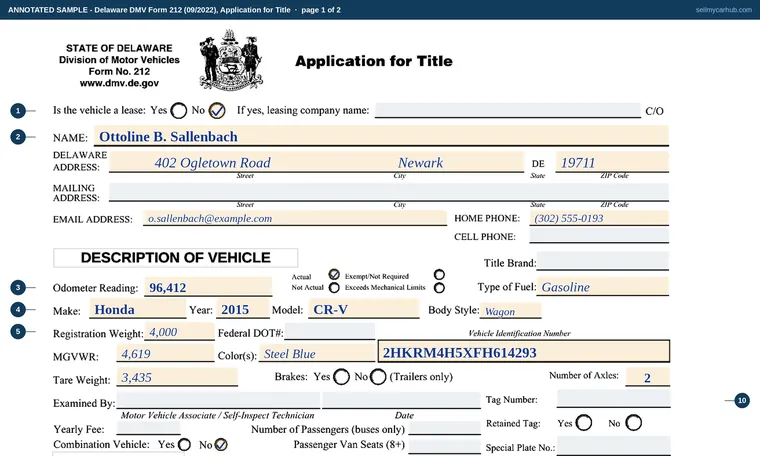Click the Type of Fuel field
Screen dimensions: 760x456
point(602,286)
